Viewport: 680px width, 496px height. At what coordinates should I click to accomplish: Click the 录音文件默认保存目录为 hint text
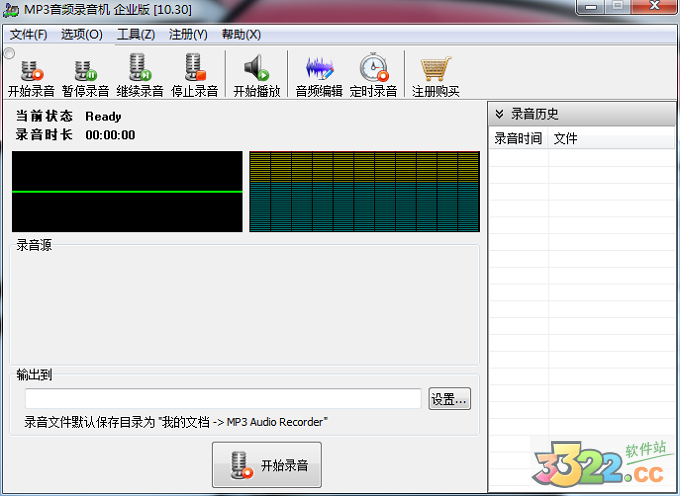coord(176,422)
